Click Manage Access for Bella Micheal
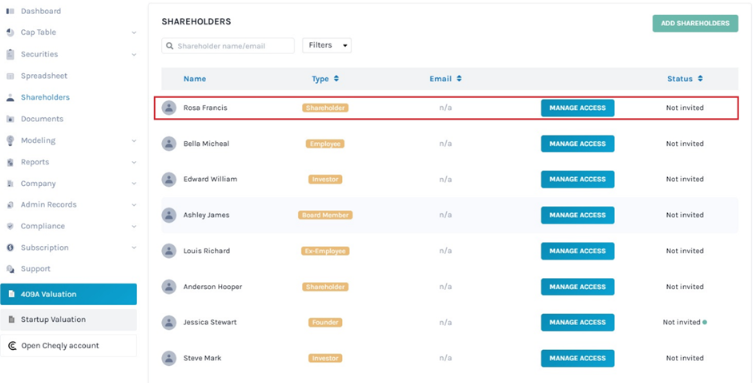The width and height of the screenshot is (754, 383). 578,143
